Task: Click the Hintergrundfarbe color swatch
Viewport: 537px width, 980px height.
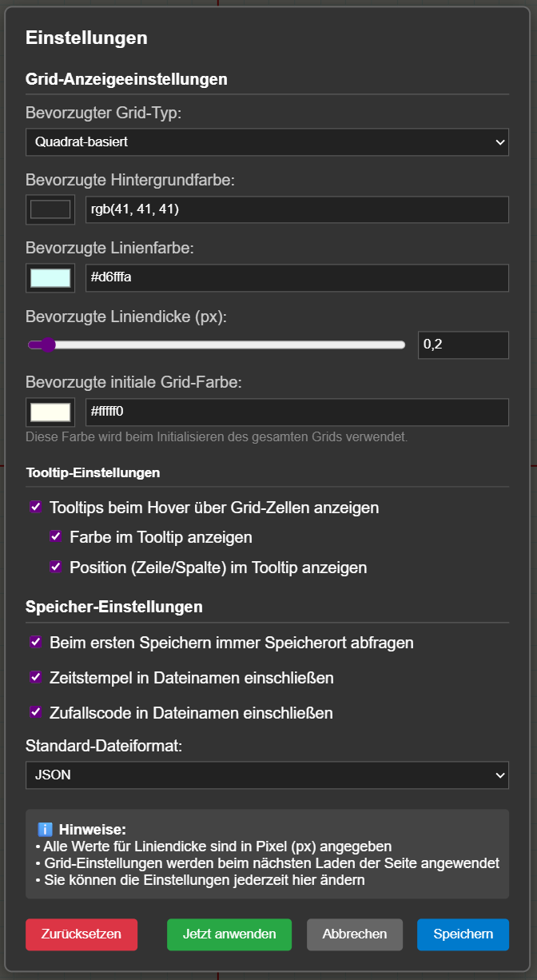Action: [50, 209]
